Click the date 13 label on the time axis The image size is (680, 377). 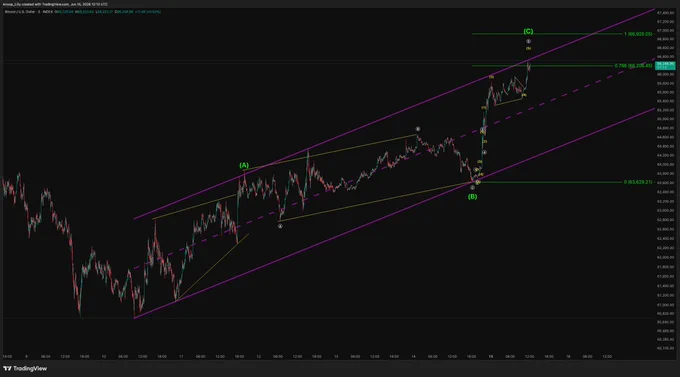point(336,357)
